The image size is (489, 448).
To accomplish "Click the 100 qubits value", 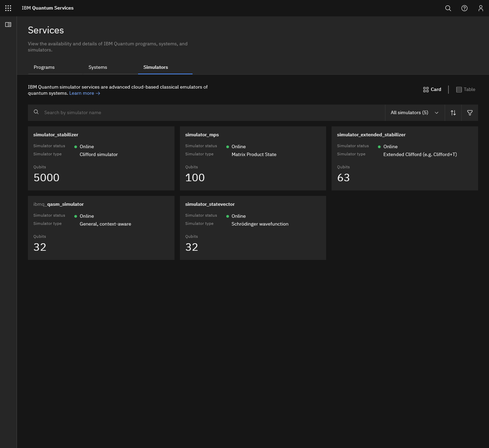I will coord(195,177).
